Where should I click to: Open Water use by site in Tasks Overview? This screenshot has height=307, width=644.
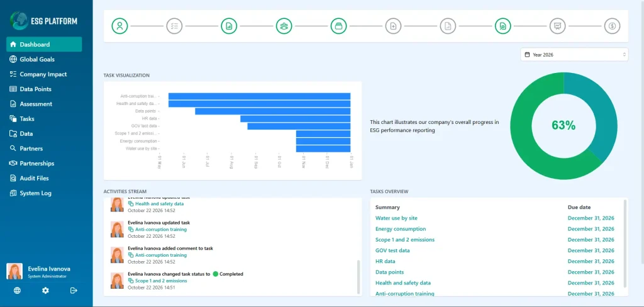click(396, 218)
